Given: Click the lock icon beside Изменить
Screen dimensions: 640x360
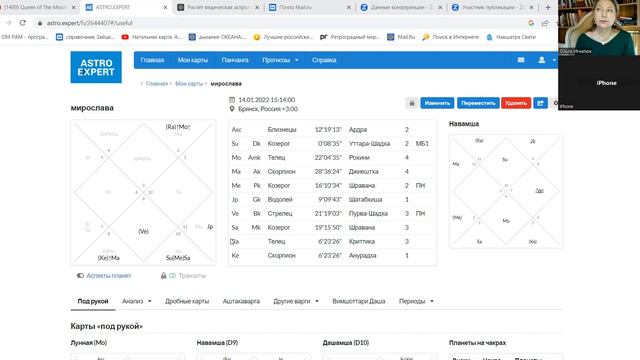Looking at the screenshot, I should tap(411, 103).
